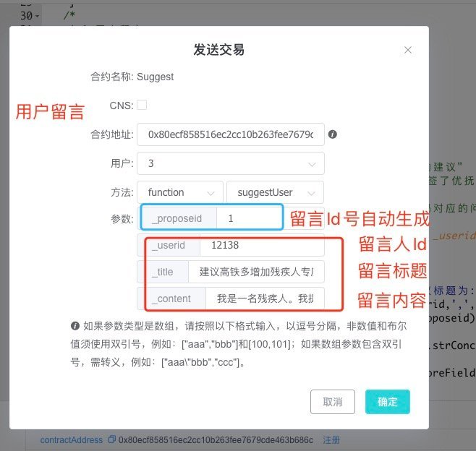Click the _userid parameter label
Viewport: 476px width, 451px height.
point(168,245)
